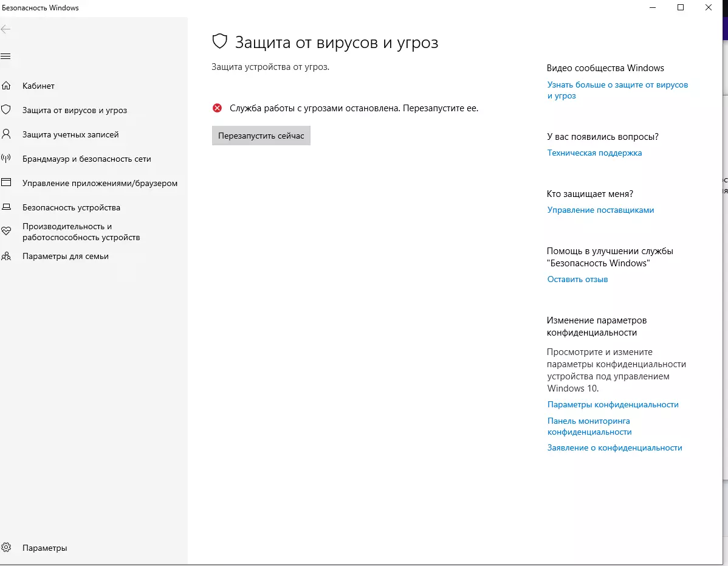Click Техническая поддержка link
Viewport: 728px width, 566px height.
594,153
